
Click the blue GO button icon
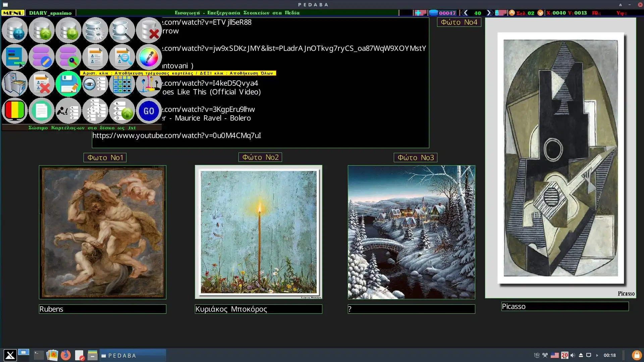click(149, 111)
